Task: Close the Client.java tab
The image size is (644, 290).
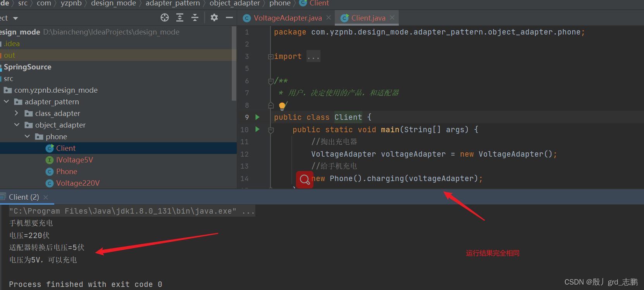Action: [x=392, y=17]
